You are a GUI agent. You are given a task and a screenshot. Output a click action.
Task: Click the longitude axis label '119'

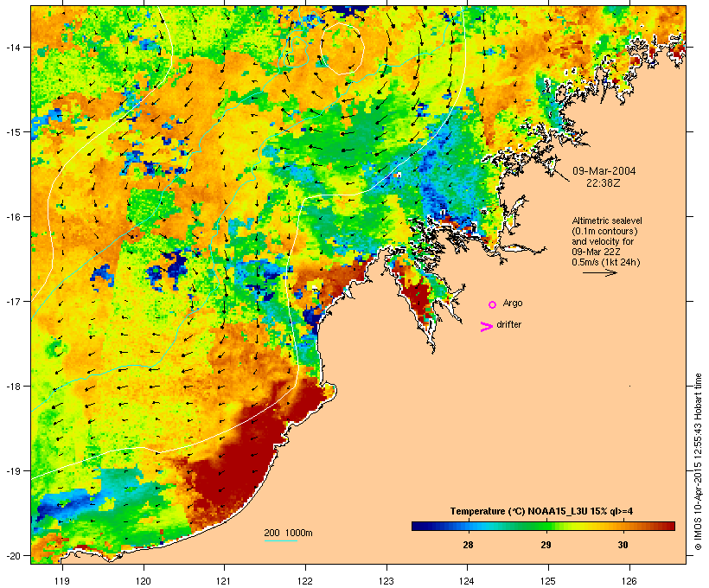[x=62, y=581]
